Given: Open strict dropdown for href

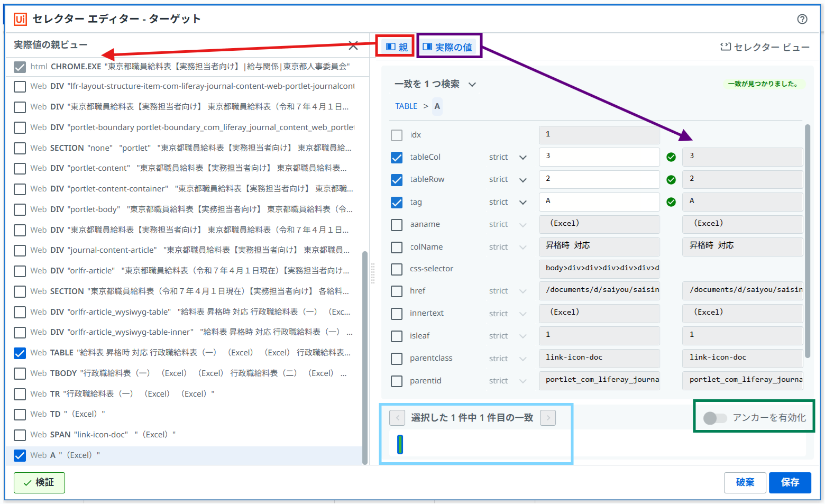Looking at the screenshot, I should [523, 291].
